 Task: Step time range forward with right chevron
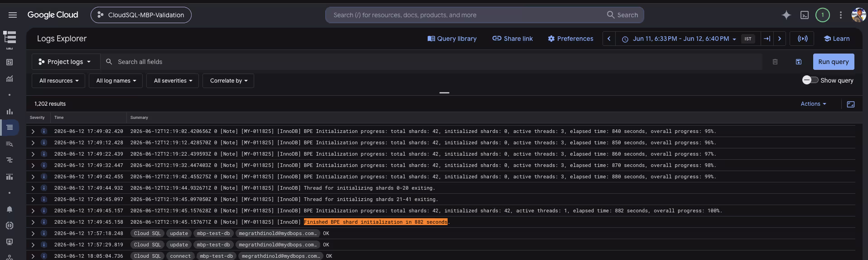coord(780,39)
